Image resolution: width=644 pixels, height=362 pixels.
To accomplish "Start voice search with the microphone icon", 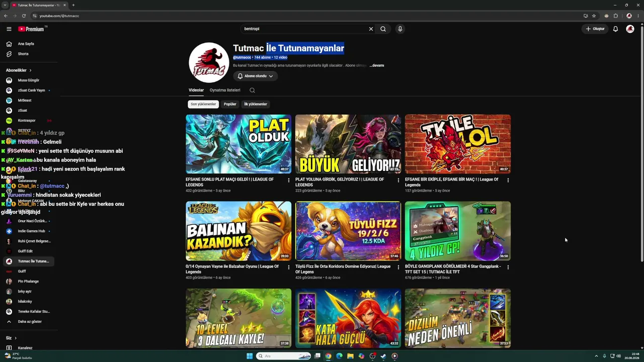I will coord(400,29).
